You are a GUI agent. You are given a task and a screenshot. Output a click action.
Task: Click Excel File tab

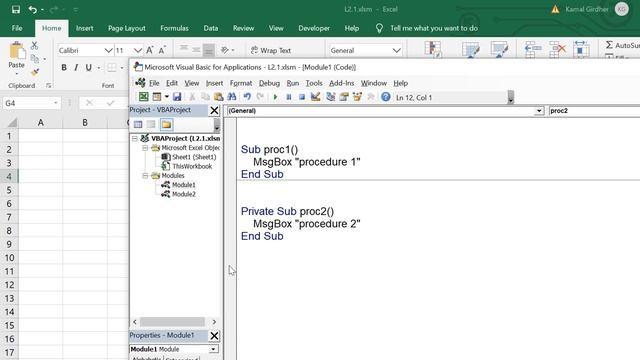[17, 28]
